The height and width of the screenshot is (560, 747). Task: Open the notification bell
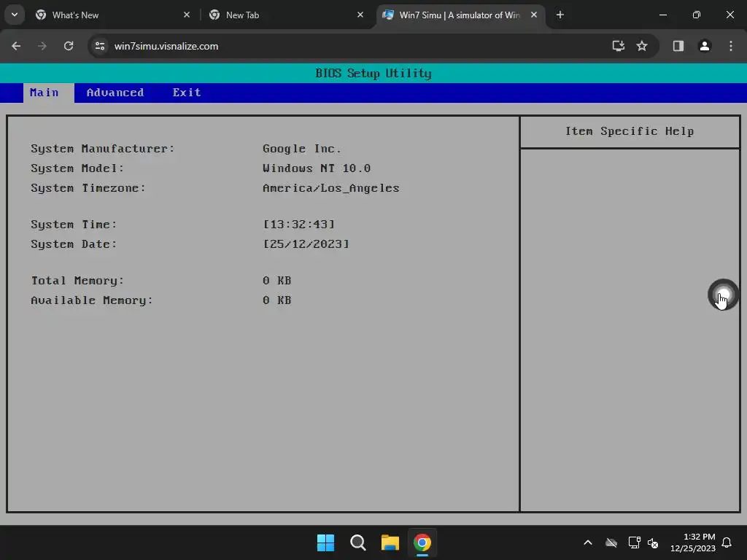(x=727, y=542)
